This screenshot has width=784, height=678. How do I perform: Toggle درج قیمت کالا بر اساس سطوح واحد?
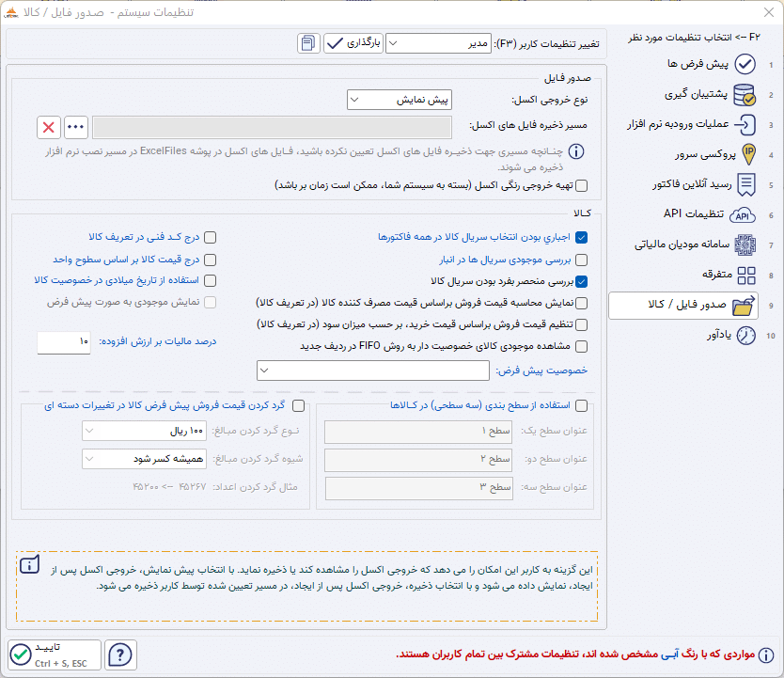coord(210,260)
